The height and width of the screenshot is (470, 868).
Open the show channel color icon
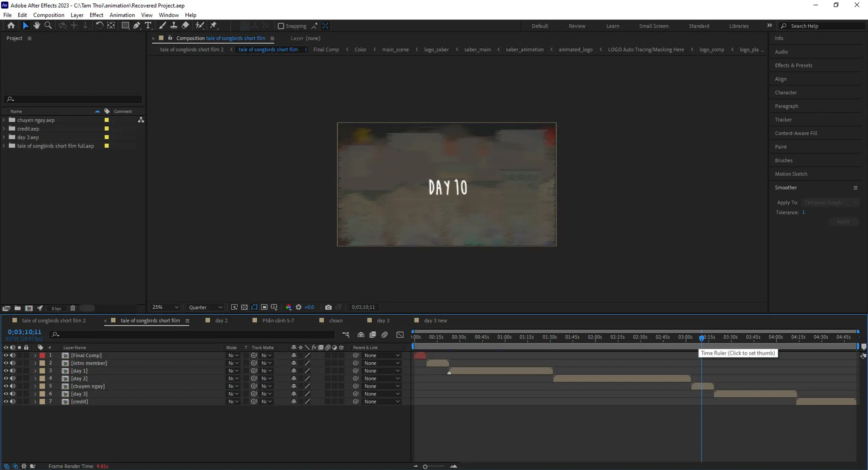[289, 307]
